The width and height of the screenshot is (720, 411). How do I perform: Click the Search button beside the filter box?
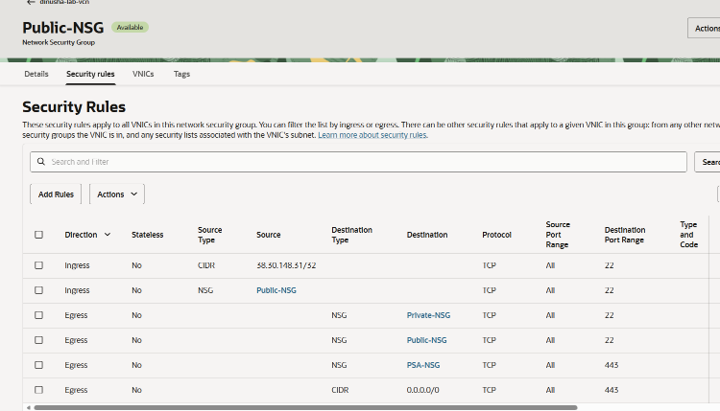pos(708,162)
